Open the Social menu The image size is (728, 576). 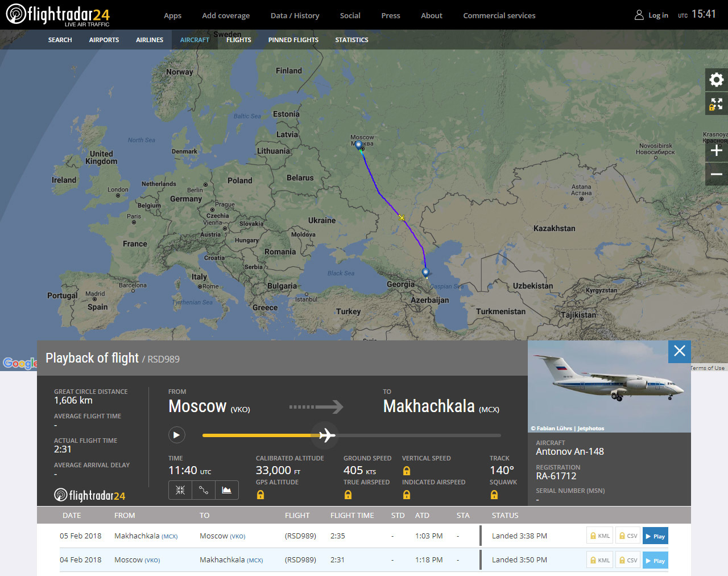tap(350, 15)
